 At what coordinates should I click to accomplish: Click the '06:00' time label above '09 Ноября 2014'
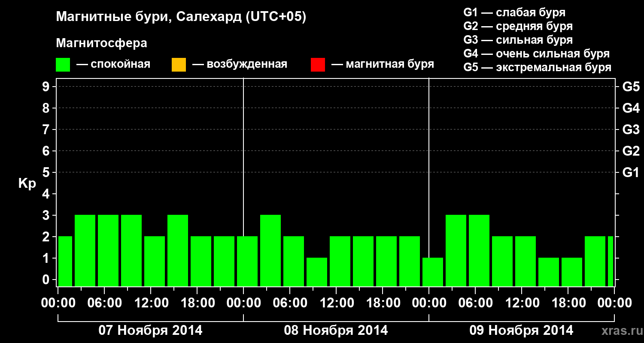475,303
